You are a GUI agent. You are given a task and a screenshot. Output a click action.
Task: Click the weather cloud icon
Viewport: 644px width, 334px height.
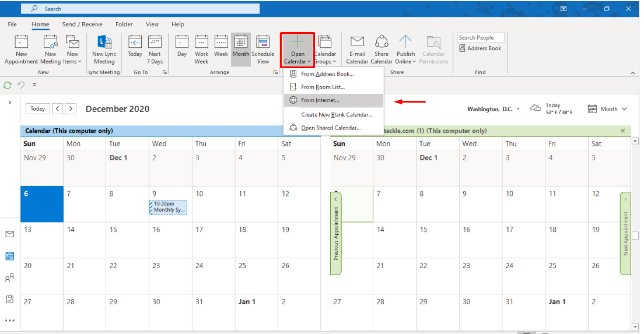click(x=535, y=108)
